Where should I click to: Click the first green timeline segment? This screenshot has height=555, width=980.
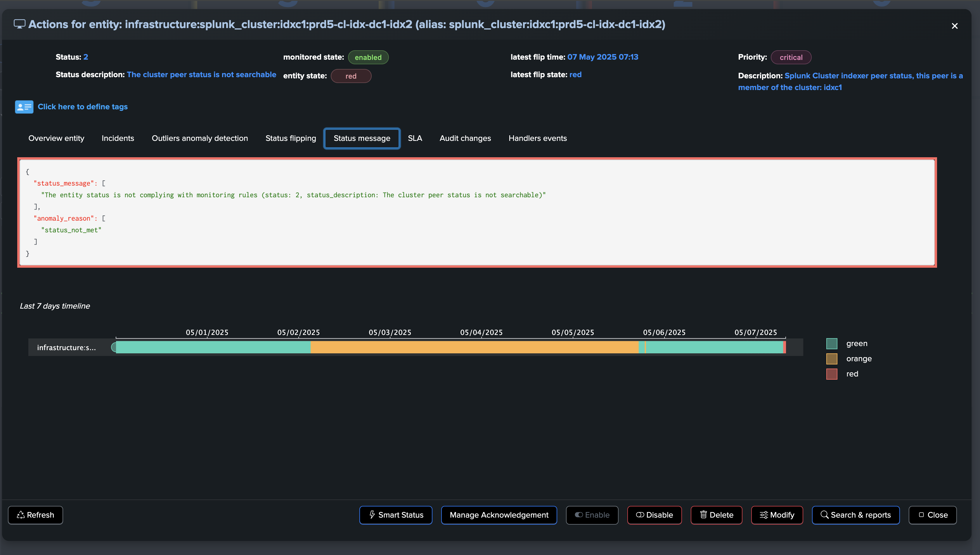pyautogui.click(x=213, y=347)
